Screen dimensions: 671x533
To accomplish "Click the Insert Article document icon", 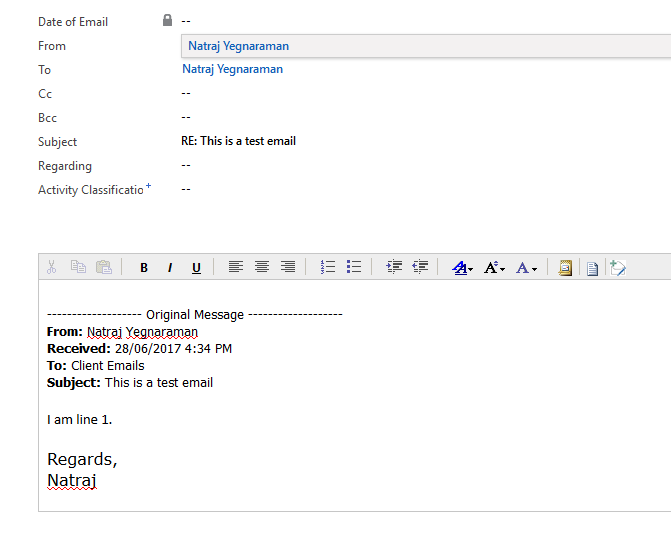I will (592, 269).
